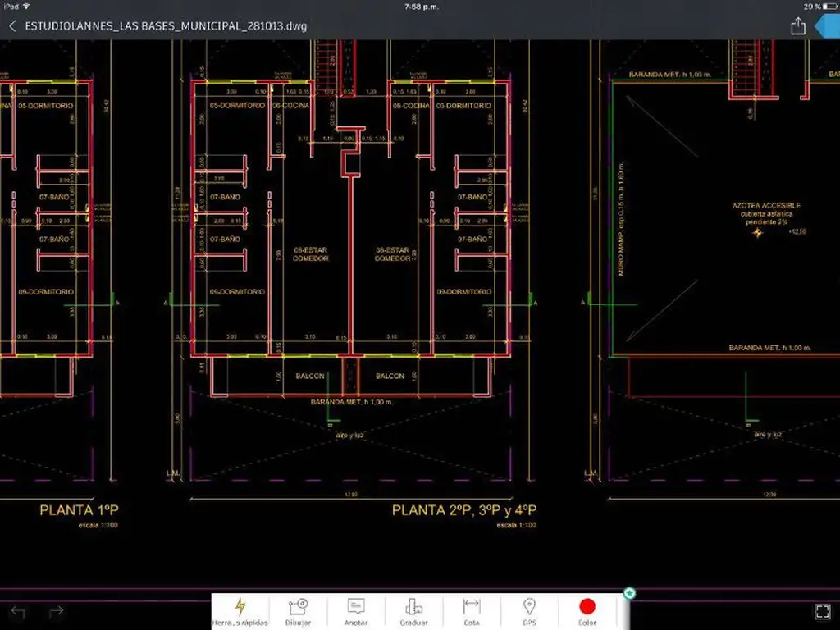Viewport: 840px width, 630px height.
Task: Choose the Graduar measure tool
Action: click(x=413, y=611)
